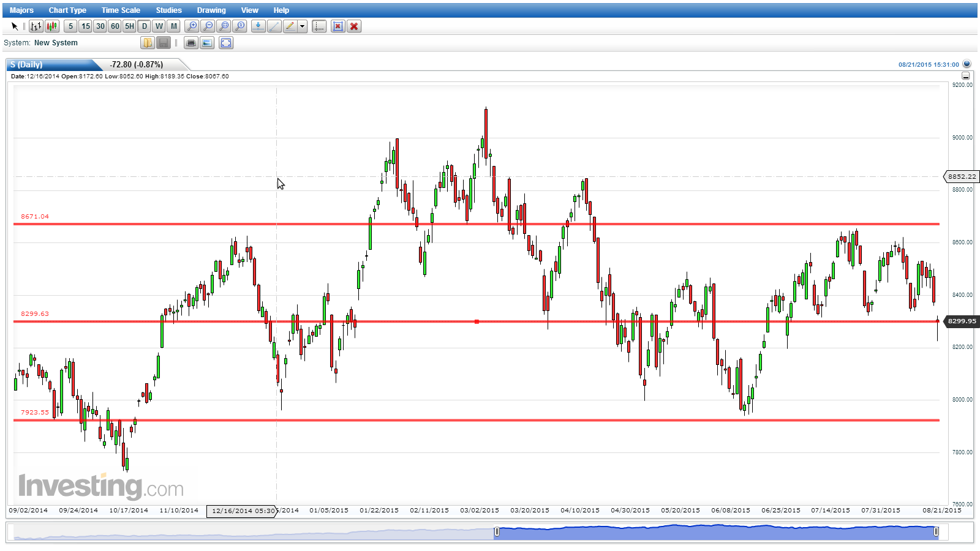Click the 08/21/2015 15:31:00 timestamp
The height and width of the screenshot is (551, 980).
point(929,64)
